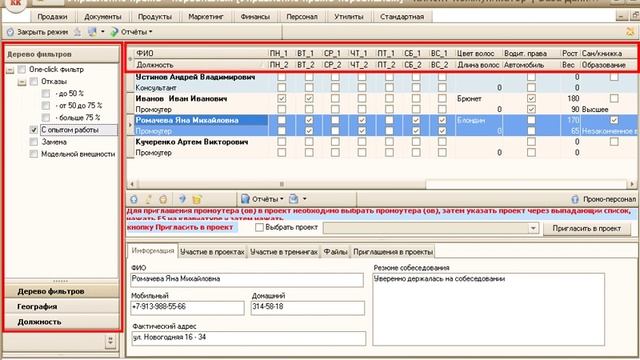This screenshot has height=360, width=640.
Task: Open the Продукты menu
Action: tap(155, 17)
